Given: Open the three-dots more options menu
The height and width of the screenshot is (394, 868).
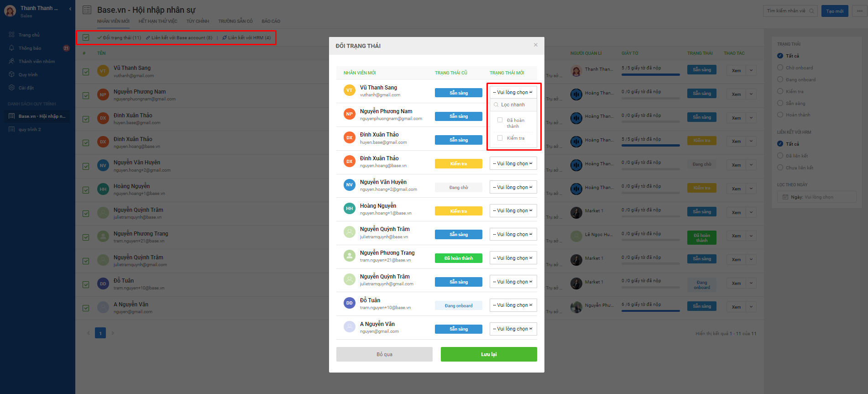Looking at the screenshot, I should (x=860, y=11).
